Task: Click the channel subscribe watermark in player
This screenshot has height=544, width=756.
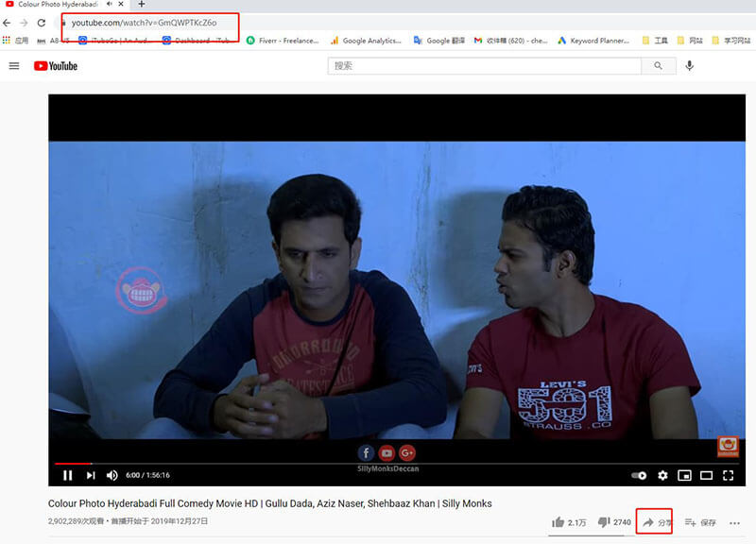Action: [x=728, y=446]
